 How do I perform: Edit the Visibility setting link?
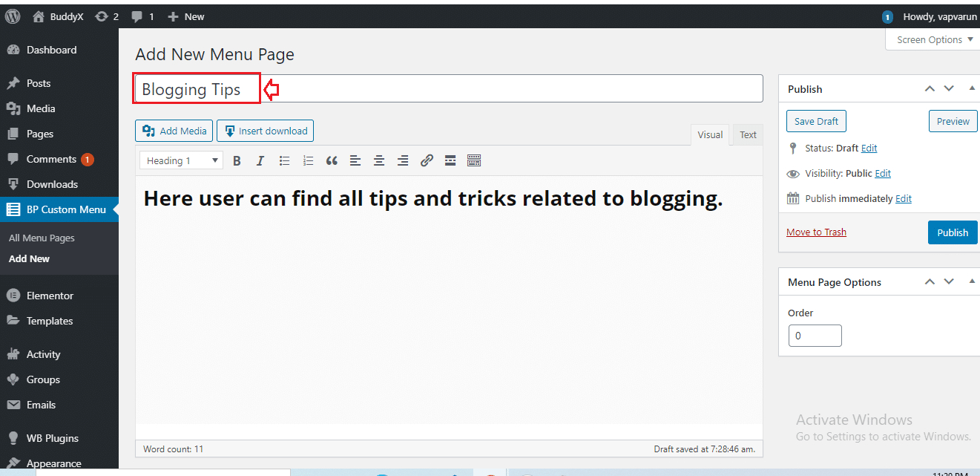(883, 174)
